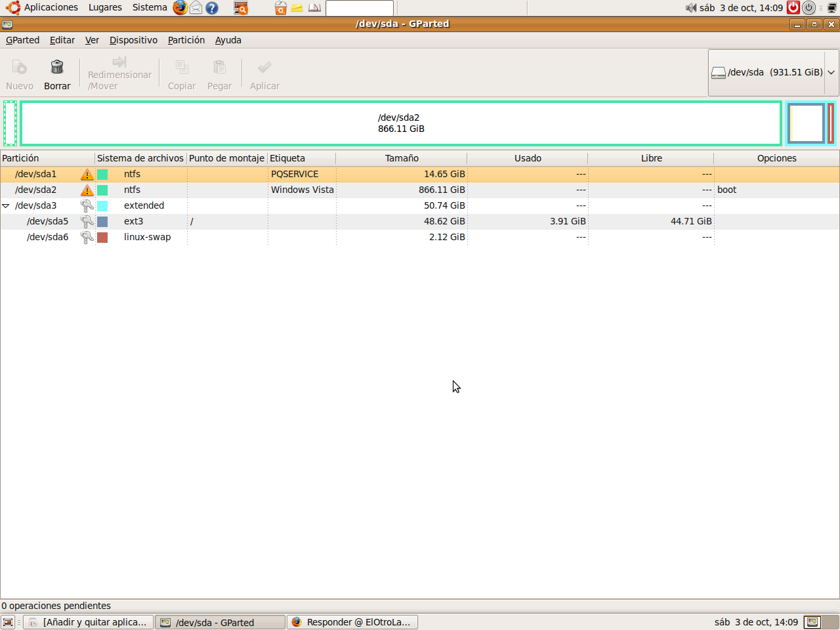Click the red linux-swap color swatch for /dev/sda6

[102, 238]
